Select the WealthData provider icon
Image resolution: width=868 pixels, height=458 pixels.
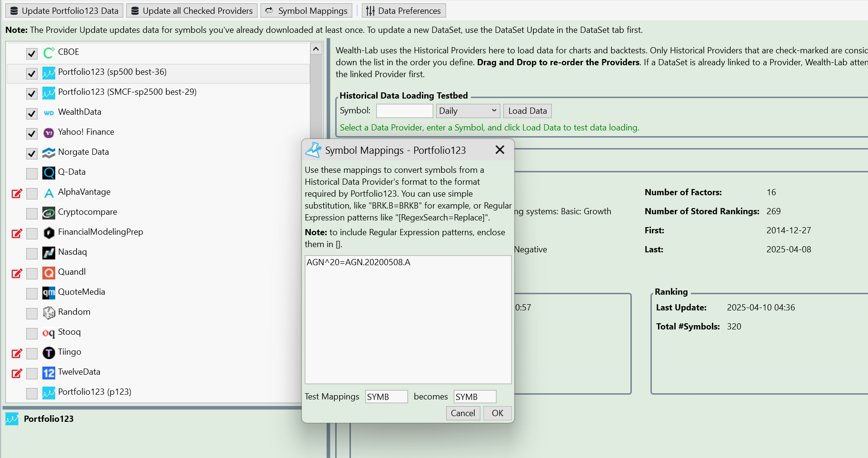pos(49,113)
